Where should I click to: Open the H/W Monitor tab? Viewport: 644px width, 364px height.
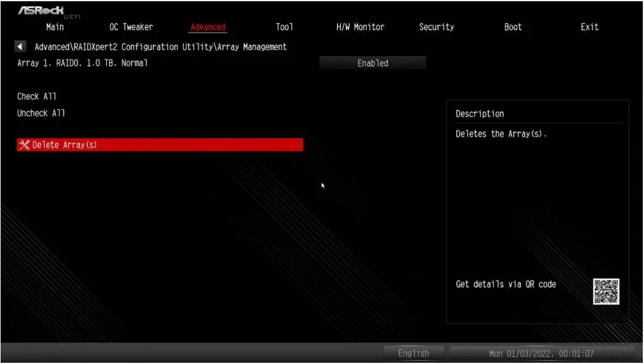coord(359,26)
